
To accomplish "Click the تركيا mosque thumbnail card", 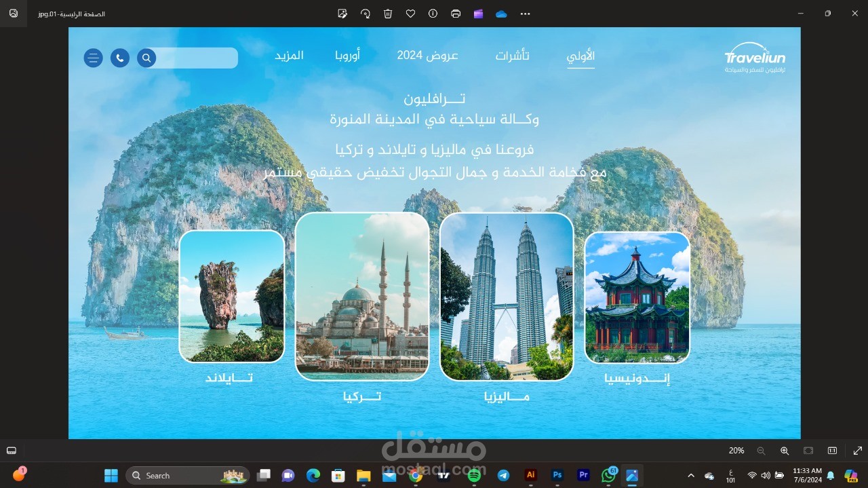I will pos(362,297).
